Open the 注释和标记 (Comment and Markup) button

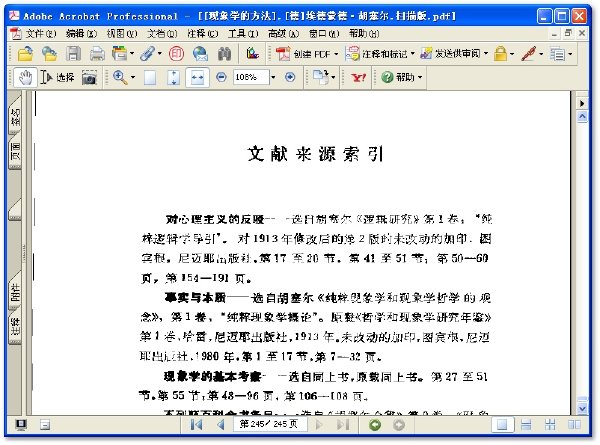pyautogui.click(x=376, y=54)
